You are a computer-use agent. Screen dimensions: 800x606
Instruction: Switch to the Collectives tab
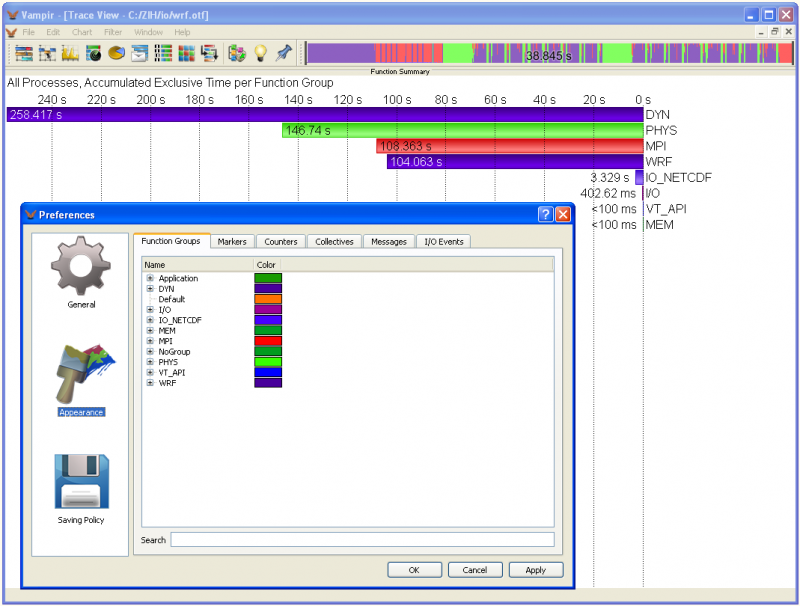pyautogui.click(x=334, y=242)
